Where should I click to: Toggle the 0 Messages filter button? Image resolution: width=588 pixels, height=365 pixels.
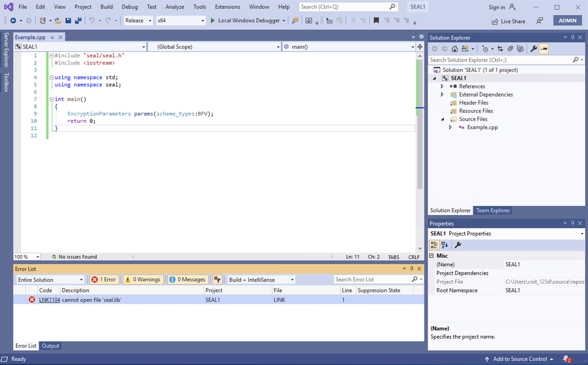click(x=188, y=280)
